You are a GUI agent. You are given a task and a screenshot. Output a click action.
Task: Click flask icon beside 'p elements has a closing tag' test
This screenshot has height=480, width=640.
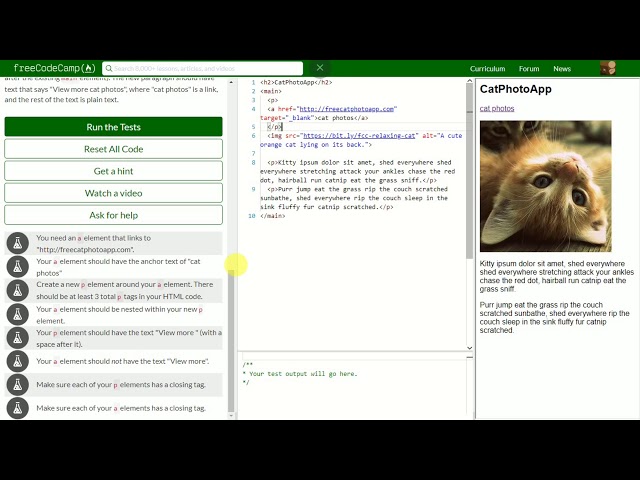click(x=17, y=384)
